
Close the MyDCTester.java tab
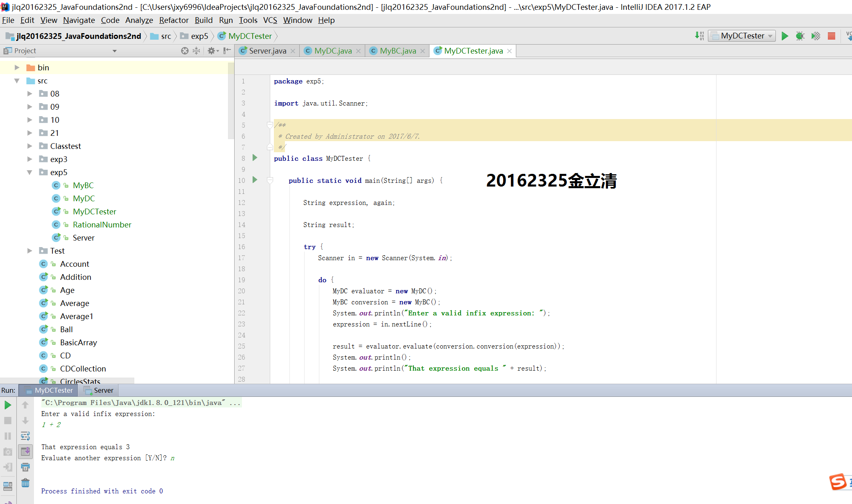coord(509,51)
